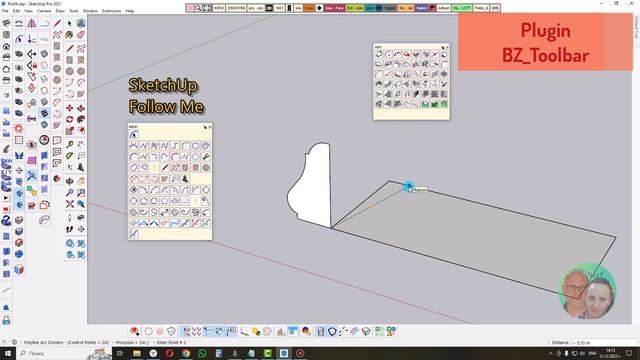Screen dimensions: 640x360
Task: Click the magnifier Zoom icon in top toolbar
Action: (x=198, y=8)
